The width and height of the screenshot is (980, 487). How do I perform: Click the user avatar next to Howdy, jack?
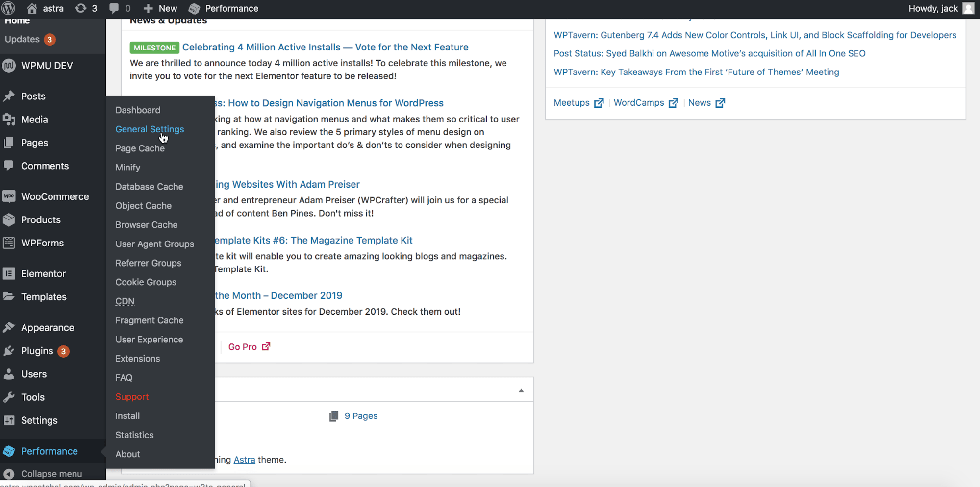click(968, 8)
